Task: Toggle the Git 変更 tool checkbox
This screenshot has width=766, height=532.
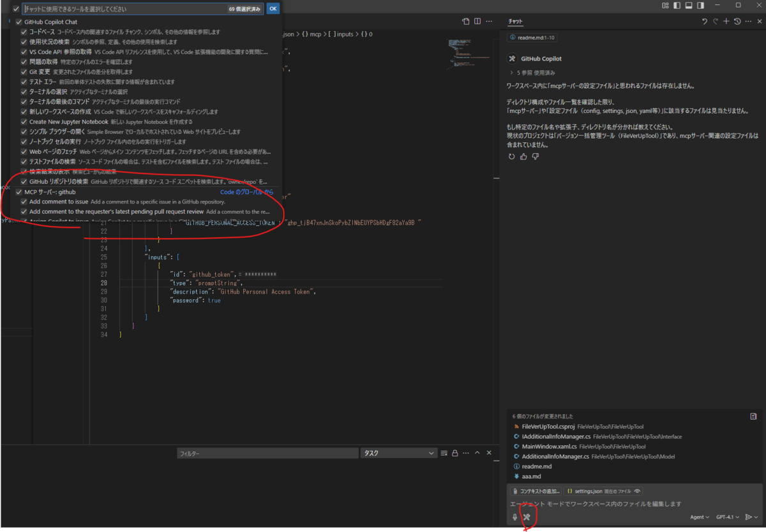Action: (24, 71)
